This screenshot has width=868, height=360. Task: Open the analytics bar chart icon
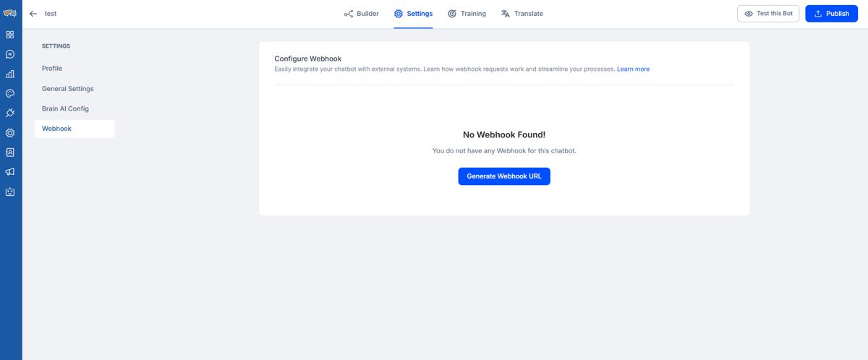click(x=10, y=74)
